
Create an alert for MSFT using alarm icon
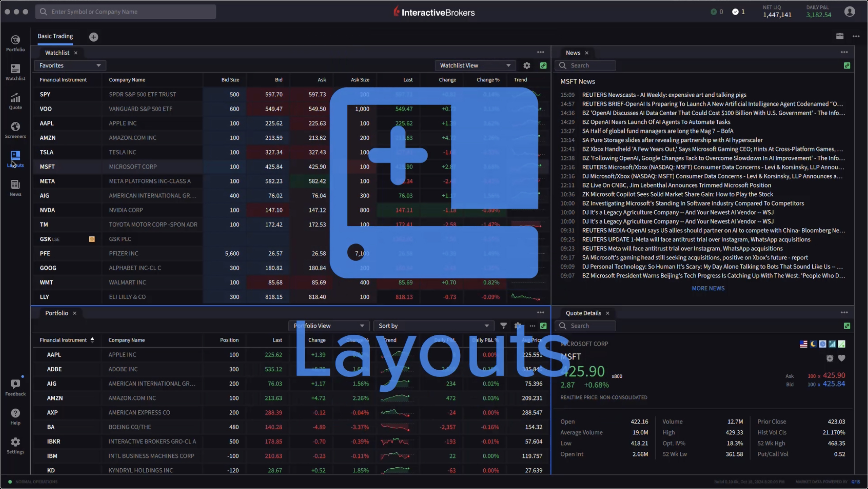pos(830,359)
